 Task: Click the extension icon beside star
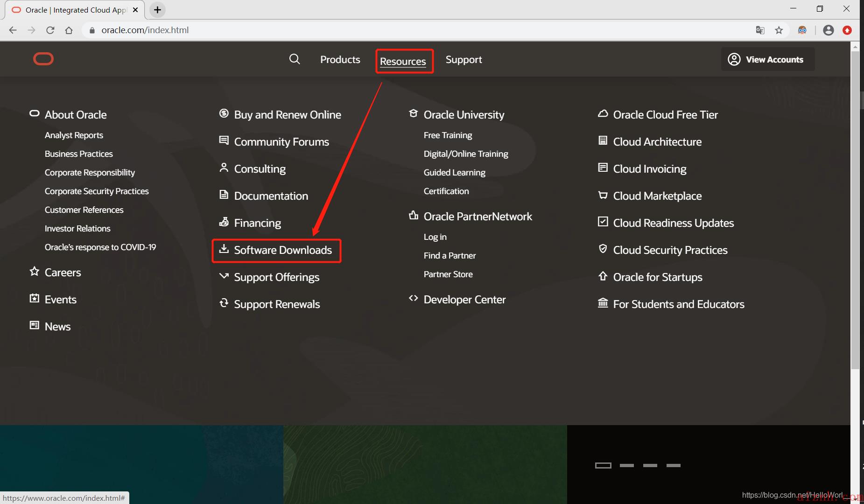pyautogui.click(x=802, y=30)
